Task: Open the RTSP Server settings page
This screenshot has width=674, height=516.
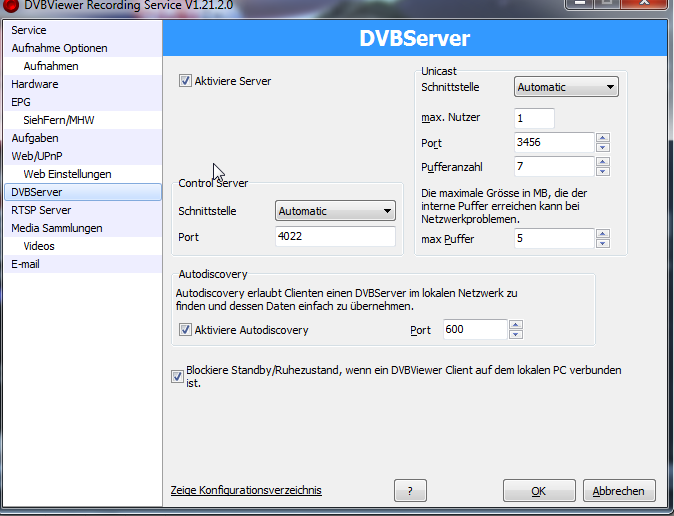Action: [41, 210]
